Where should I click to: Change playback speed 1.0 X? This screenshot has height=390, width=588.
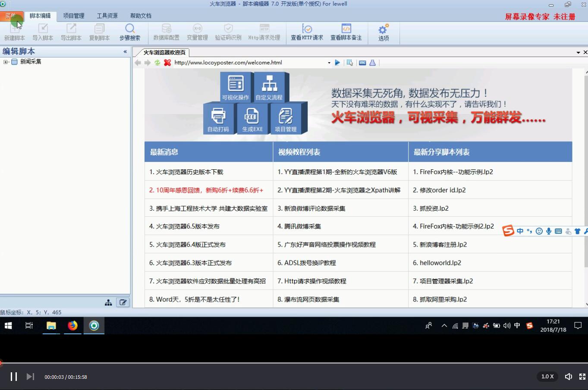pyautogui.click(x=547, y=377)
